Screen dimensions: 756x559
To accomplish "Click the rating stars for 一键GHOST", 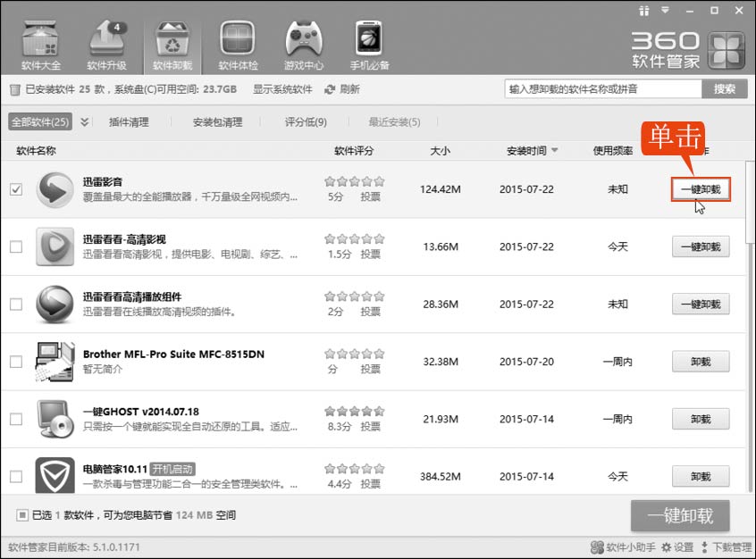I will pyautogui.click(x=355, y=411).
